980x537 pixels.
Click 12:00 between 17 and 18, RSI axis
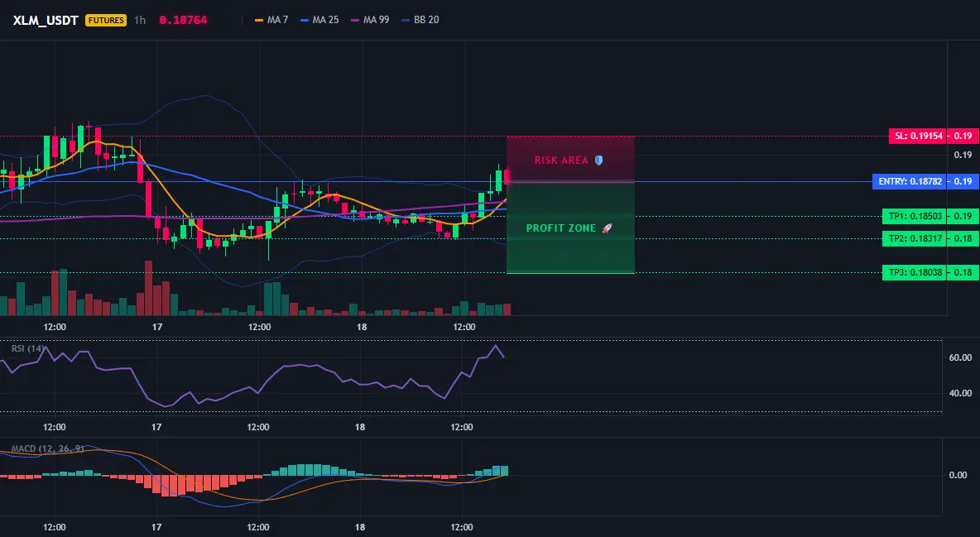[258, 427]
